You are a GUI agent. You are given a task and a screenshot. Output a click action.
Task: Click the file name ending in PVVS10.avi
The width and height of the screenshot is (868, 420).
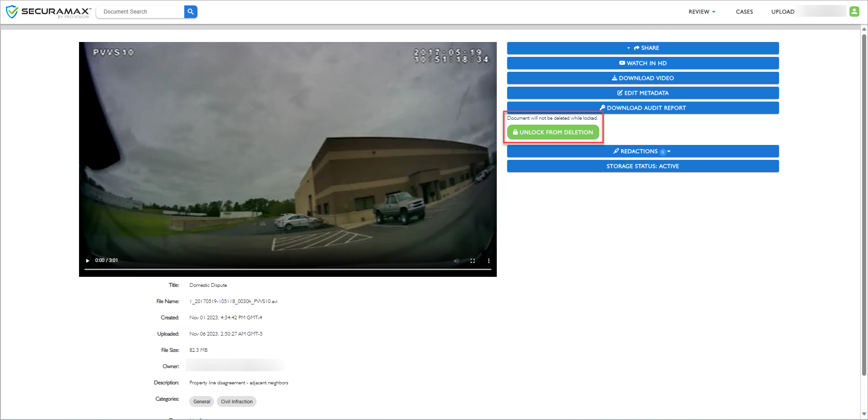pyautogui.click(x=233, y=301)
